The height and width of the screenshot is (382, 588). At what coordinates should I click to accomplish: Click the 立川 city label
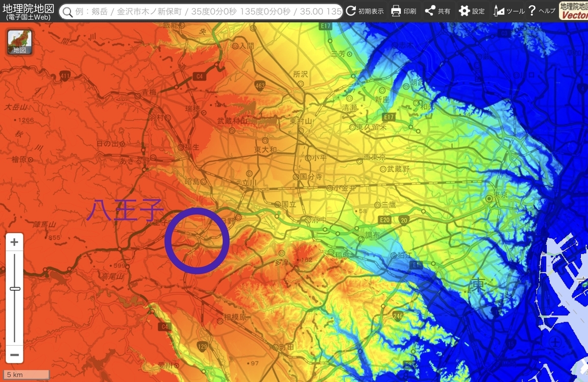coord(249,182)
